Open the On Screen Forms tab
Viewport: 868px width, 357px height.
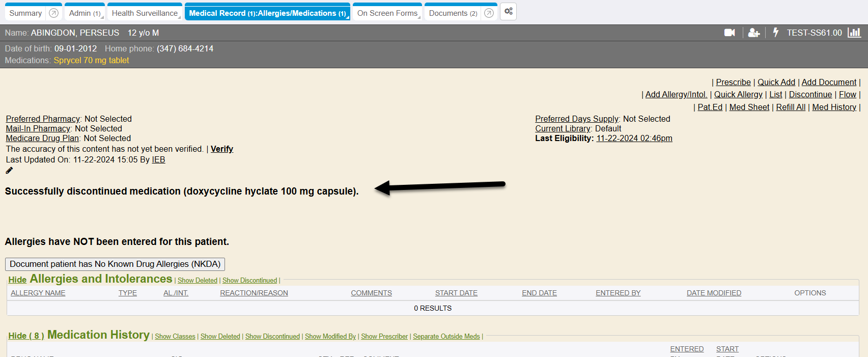387,13
